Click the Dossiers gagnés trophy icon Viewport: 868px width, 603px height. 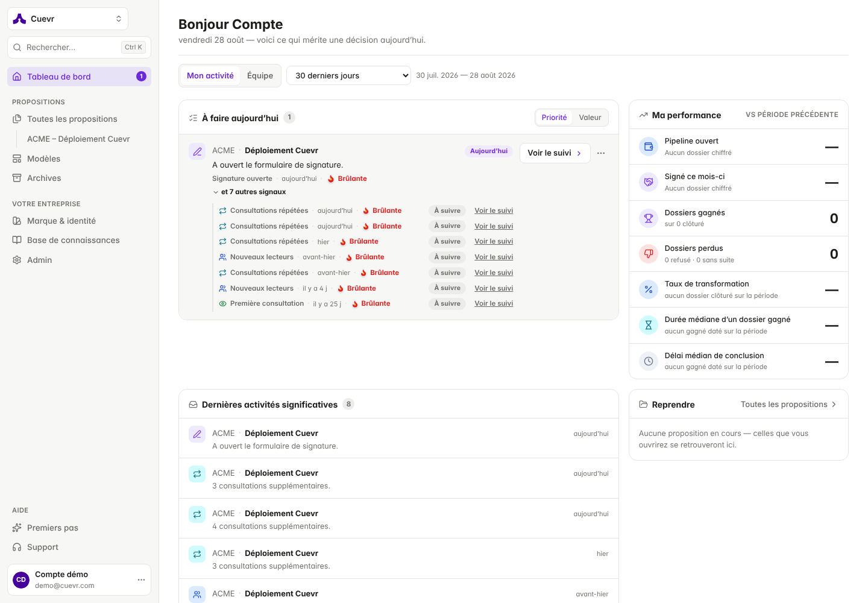pyautogui.click(x=649, y=218)
